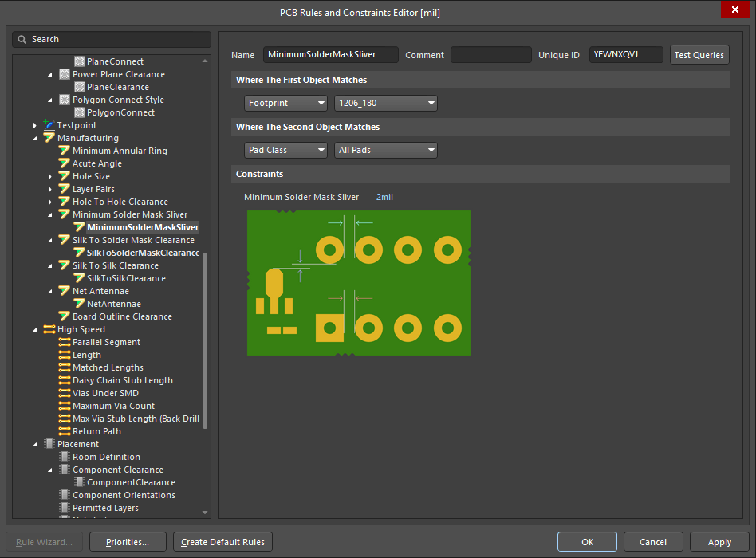Select the Net Antennae rule icon
Screen dimensions: 756x558
(65, 291)
